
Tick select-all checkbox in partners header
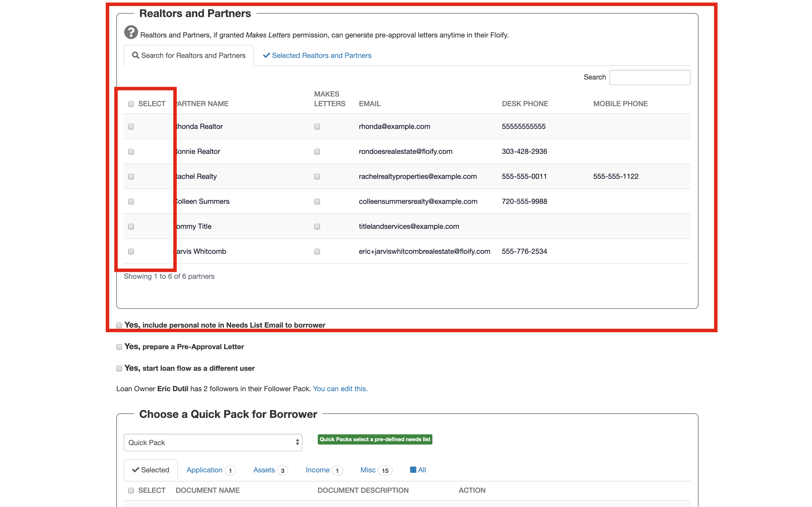131,104
